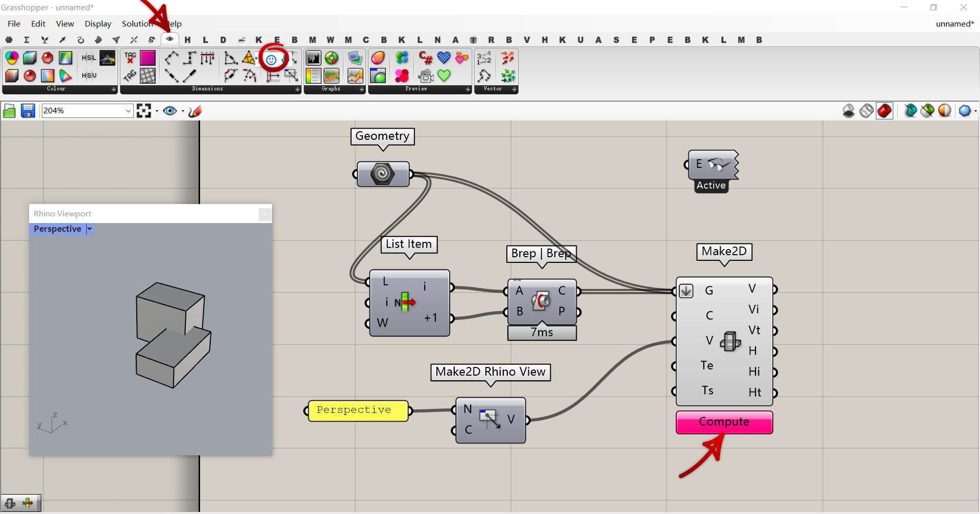Choose the Custom Preview component icon
This screenshot has width=980, height=514.
point(378,58)
